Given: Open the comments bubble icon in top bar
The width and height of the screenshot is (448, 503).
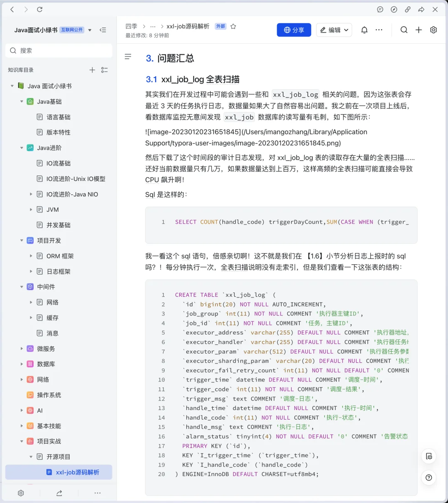Looking at the screenshot, I should click(x=380, y=9).
